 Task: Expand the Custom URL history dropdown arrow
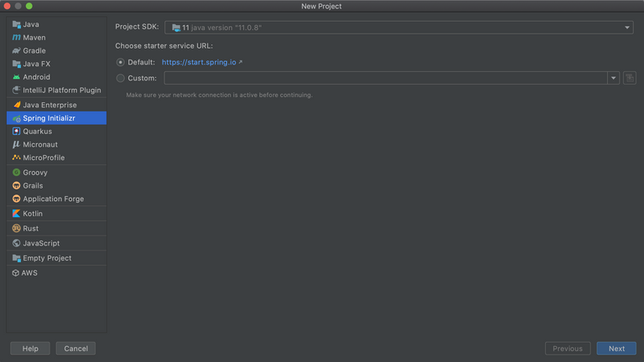(x=613, y=78)
